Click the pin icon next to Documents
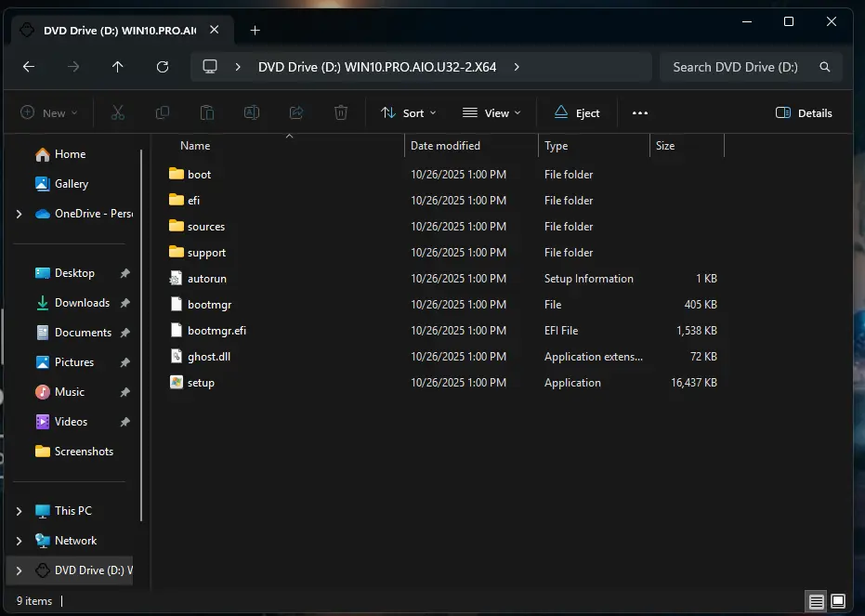Screen dimensions: 865x616 (125, 333)
